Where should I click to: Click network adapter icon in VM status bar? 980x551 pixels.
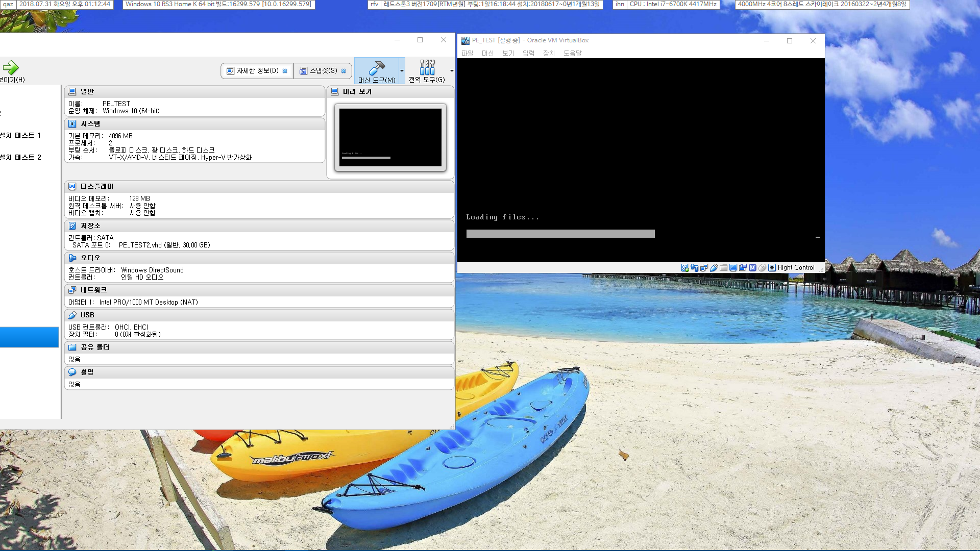click(704, 267)
